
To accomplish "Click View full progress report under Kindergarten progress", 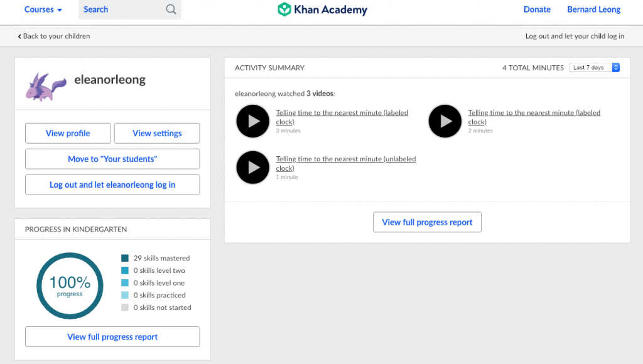I will click(112, 337).
